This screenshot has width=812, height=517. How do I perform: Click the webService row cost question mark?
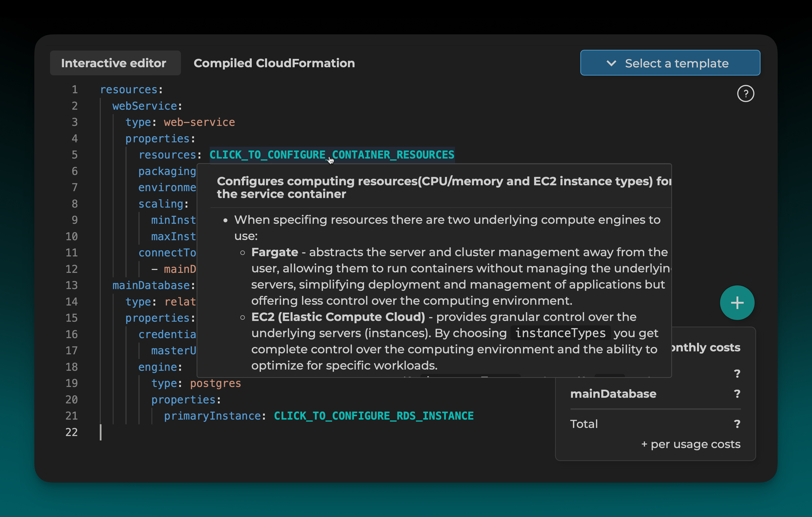click(x=737, y=373)
